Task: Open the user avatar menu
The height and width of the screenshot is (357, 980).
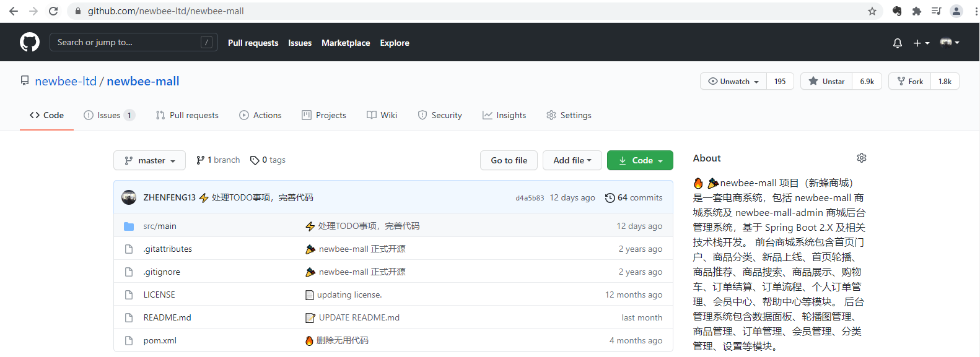Action: (950, 43)
